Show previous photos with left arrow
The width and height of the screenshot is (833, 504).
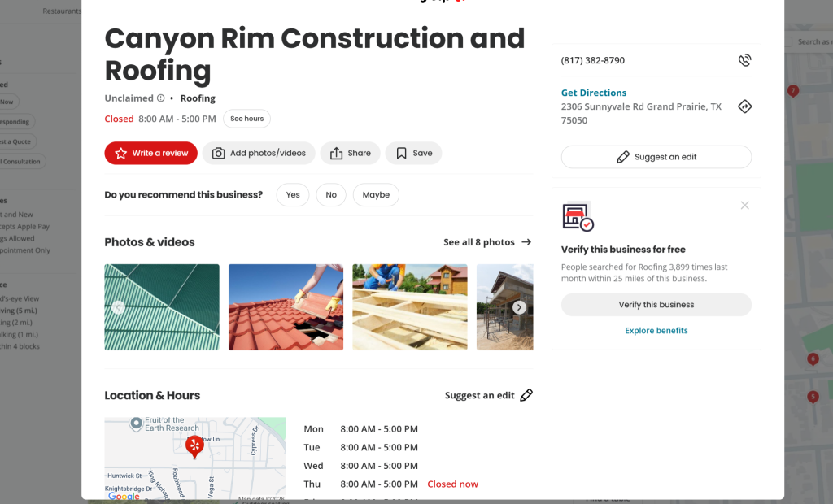tap(118, 307)
